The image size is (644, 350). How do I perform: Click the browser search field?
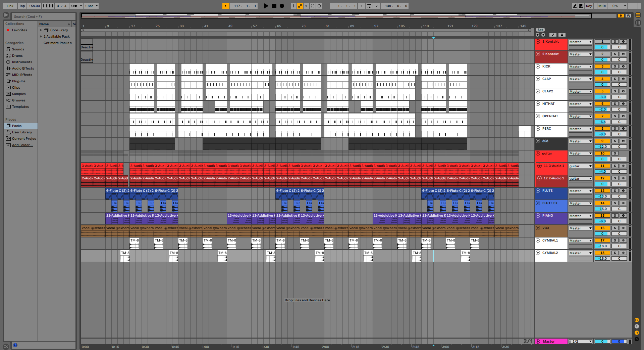[x=44, y=16]
